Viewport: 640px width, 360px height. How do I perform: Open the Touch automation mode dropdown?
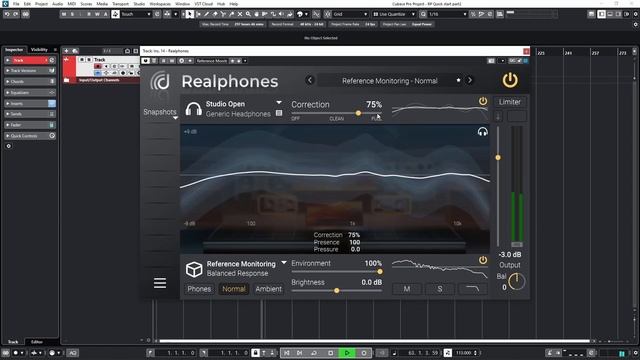coord(136,14)
